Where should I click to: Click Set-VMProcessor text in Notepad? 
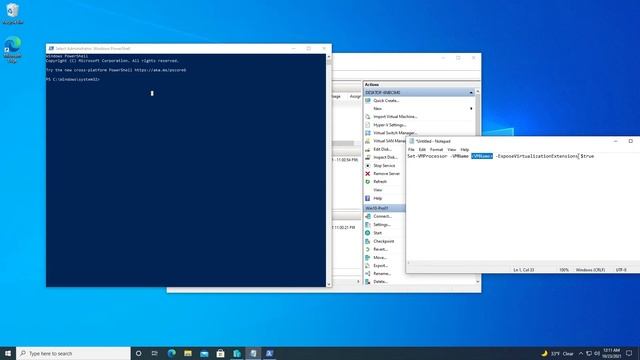coord(427,156)
